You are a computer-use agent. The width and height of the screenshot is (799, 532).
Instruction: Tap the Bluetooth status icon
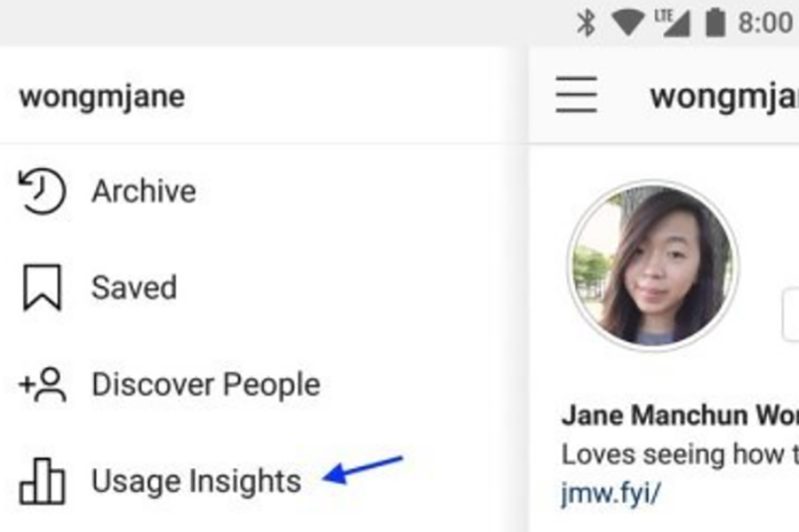pyautogui.click(x=586, y=23)
